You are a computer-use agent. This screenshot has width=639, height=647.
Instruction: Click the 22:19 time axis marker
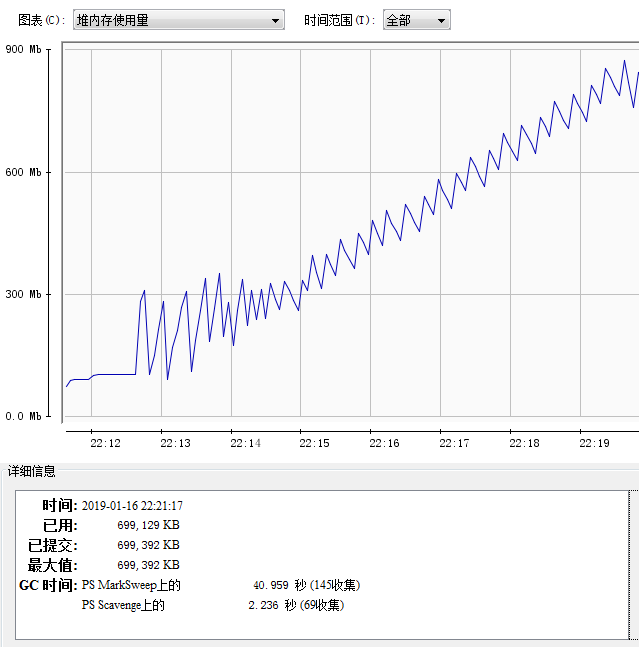[x=594, y=443]
